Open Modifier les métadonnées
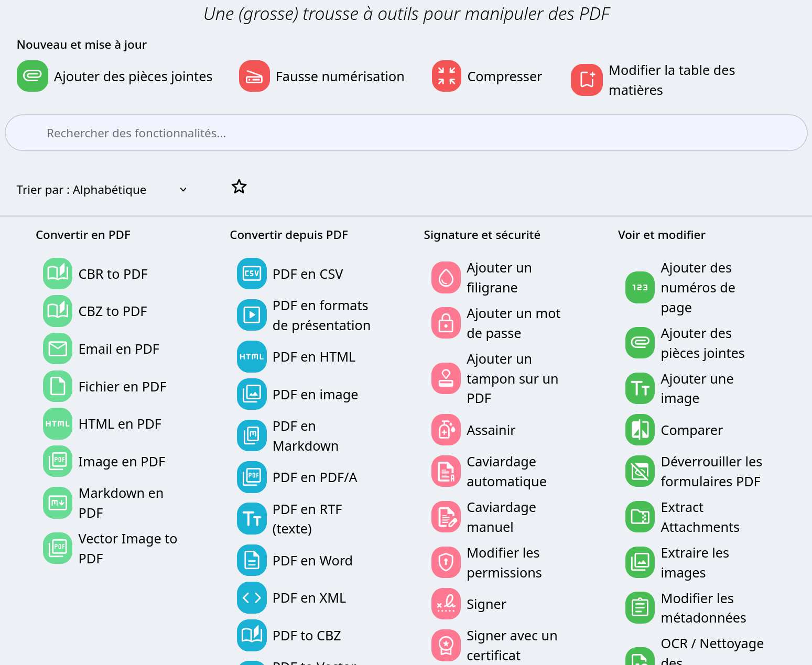This screenshot has height=665, width=812. point(702,607)
